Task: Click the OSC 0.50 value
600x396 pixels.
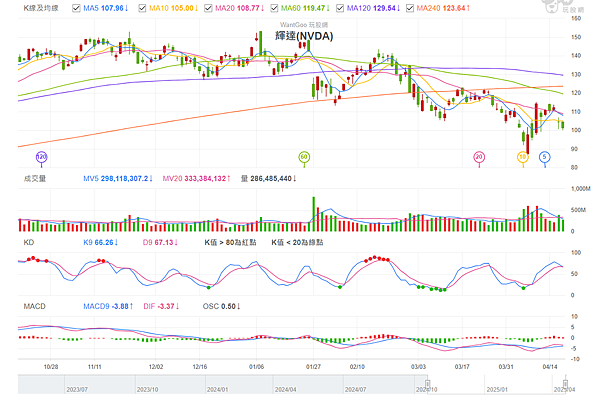Action: (221, 306)
